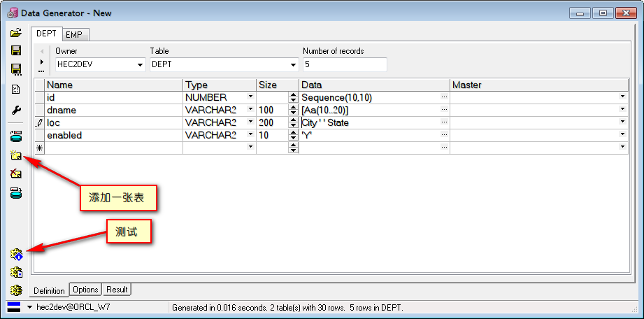Click the Number of records input field
Image resolution: width=644 pixels, height=319 pixels.
[344, 64]
